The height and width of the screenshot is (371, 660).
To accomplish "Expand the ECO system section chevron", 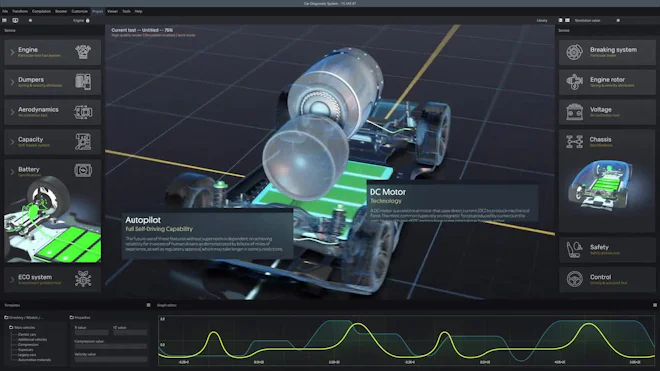I will pyautogui.click(x=12, y=279).
